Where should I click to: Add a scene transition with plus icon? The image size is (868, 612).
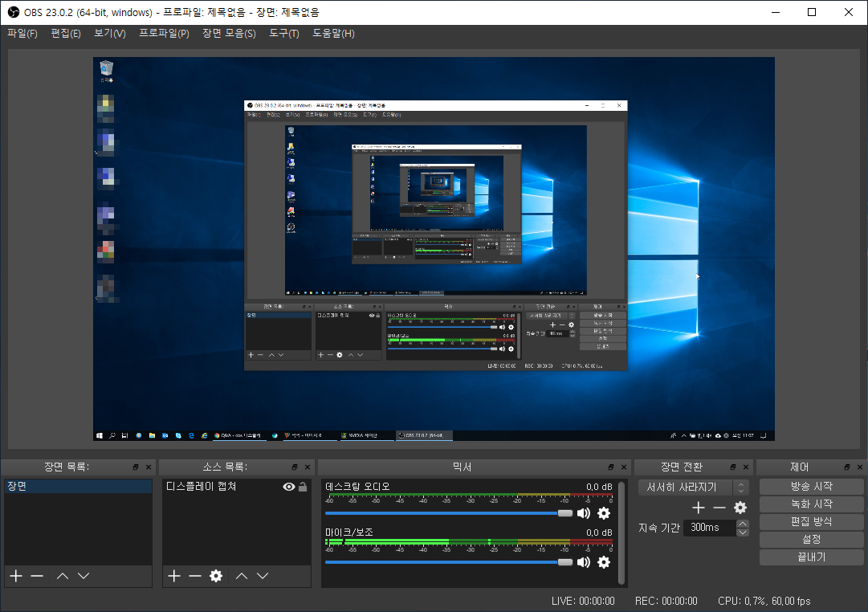click(x=699, y=508)
